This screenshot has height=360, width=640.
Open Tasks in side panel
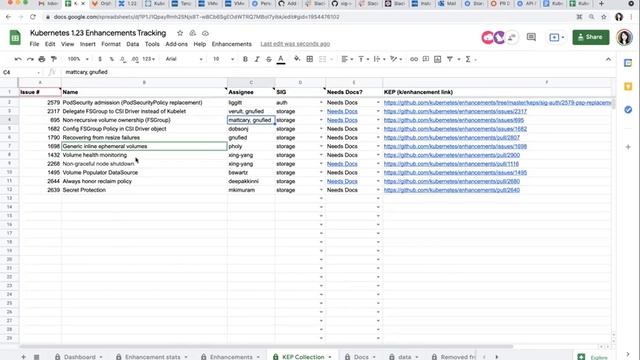point(628,109)
